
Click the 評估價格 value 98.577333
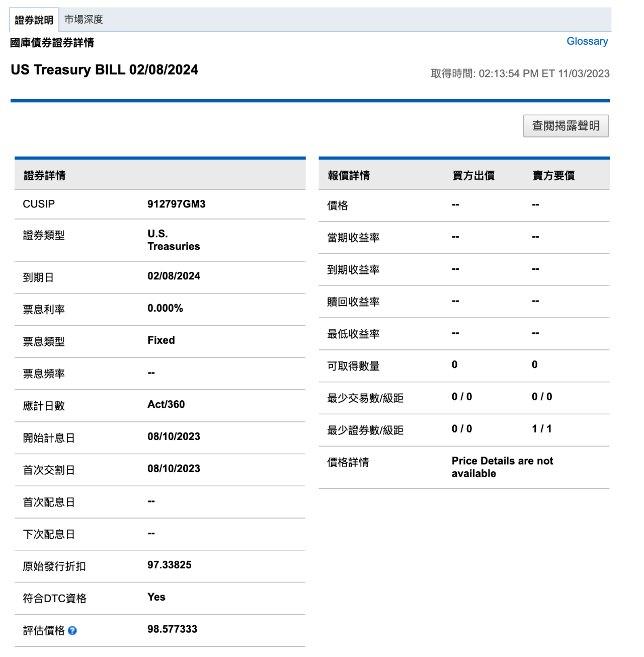click(172, 629)
